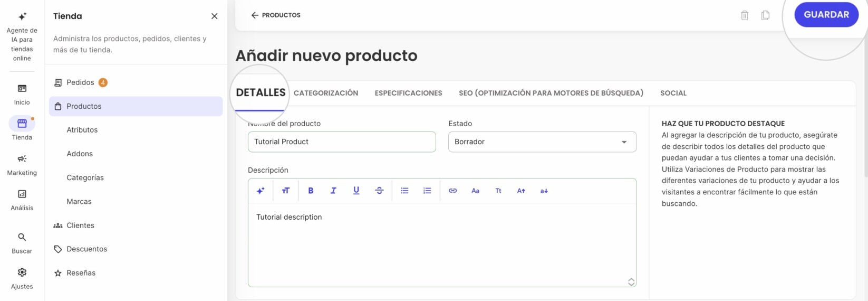Click the Reseñas star icon
Viewport: 868px width, 301px height.
coord(58,273)
